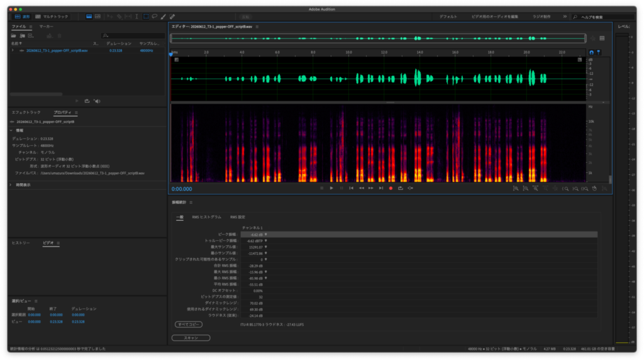Click Zoom In (Time) icon
Viewport: 644px width, 361px height.
click(535, 189)
